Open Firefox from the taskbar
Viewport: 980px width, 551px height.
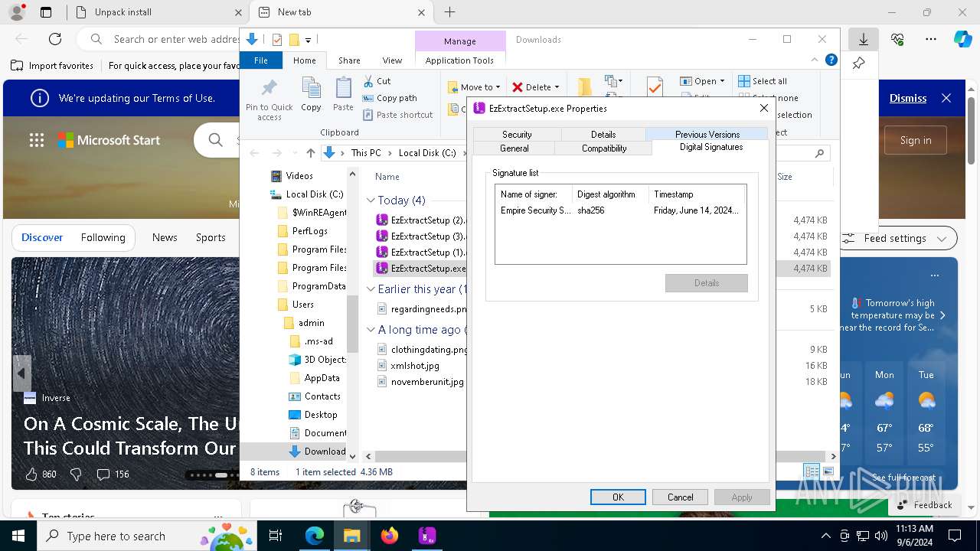pos(390,536)
